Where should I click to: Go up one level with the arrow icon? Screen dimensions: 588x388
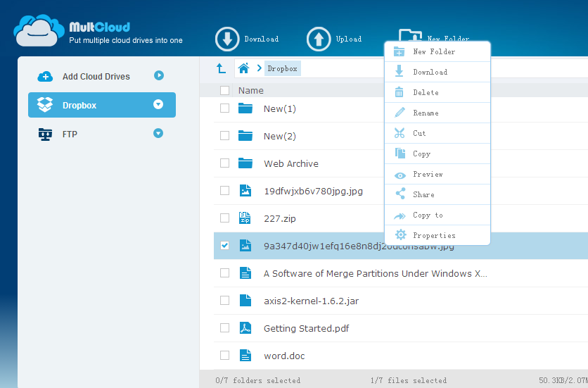tap(221, 68)
